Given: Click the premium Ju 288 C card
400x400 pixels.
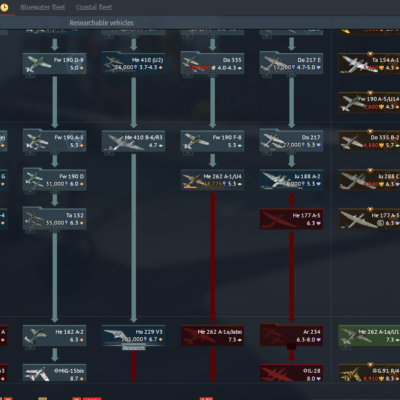Looking at the screenshot, I should pyautogui.click(x=369, y=180).
